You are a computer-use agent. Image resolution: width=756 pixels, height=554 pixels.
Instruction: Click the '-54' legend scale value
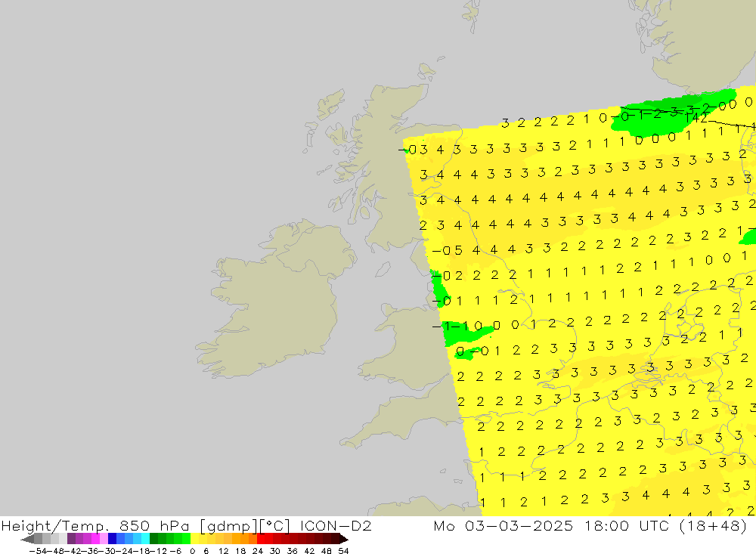point(37,551)
